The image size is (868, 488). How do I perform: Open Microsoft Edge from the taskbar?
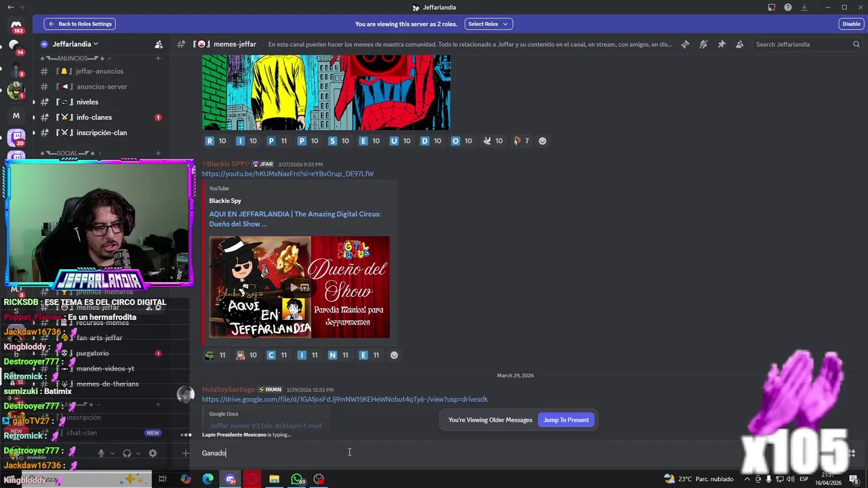tap(208, 479)
